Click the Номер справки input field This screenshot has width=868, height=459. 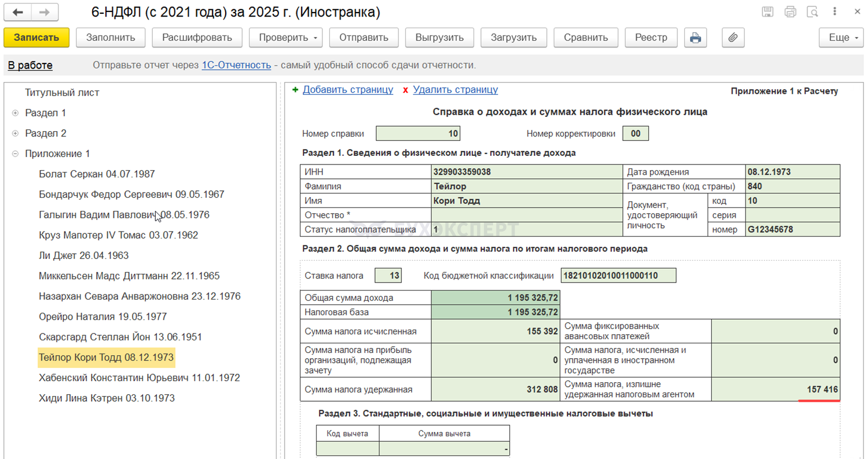point(417,134)
